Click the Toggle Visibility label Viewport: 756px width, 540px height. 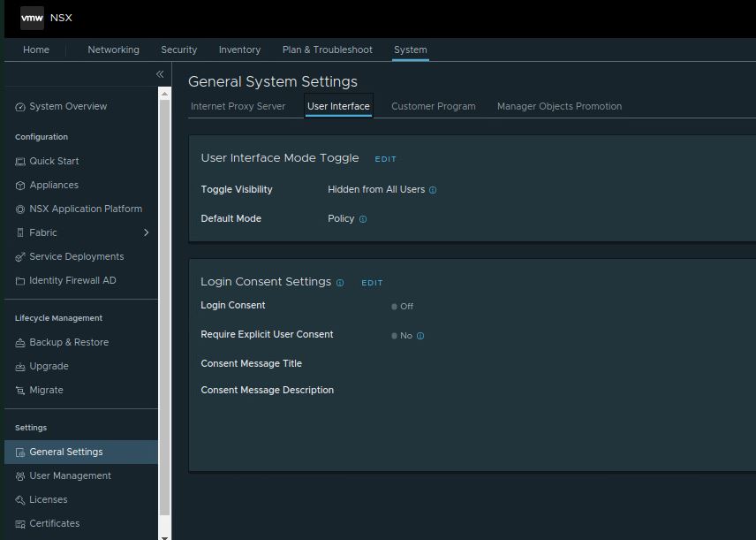pos(237,190)
